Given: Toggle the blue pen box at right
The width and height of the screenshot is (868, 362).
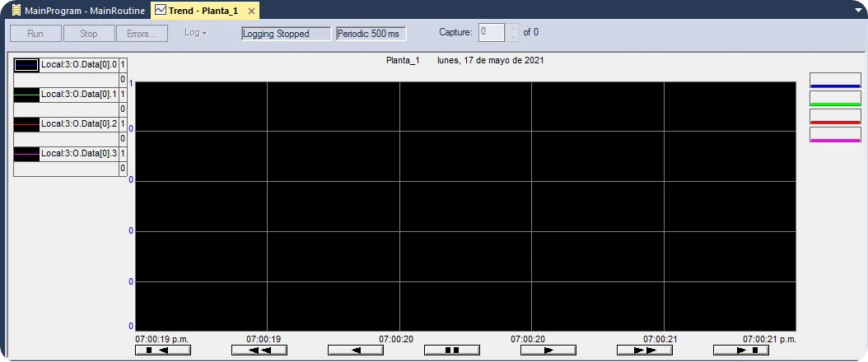Looking at the screenshot, I should point(835,80).
